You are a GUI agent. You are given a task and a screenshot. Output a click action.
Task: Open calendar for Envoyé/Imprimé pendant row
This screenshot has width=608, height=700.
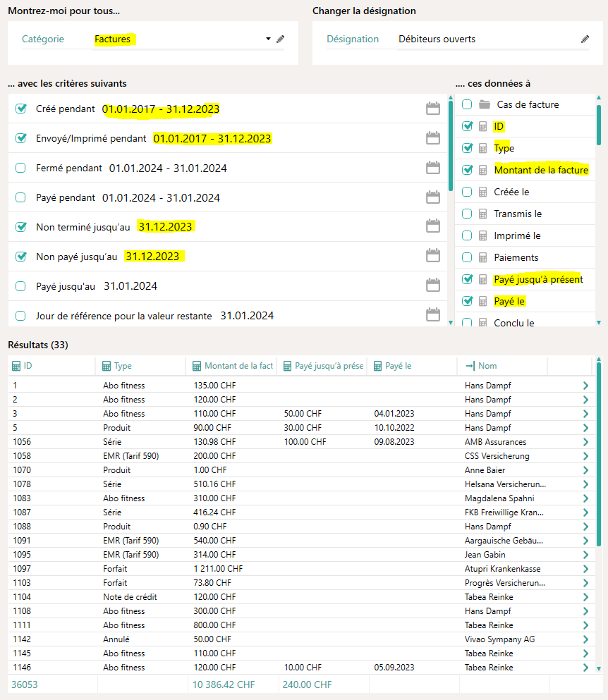click(x=433, y=138)
